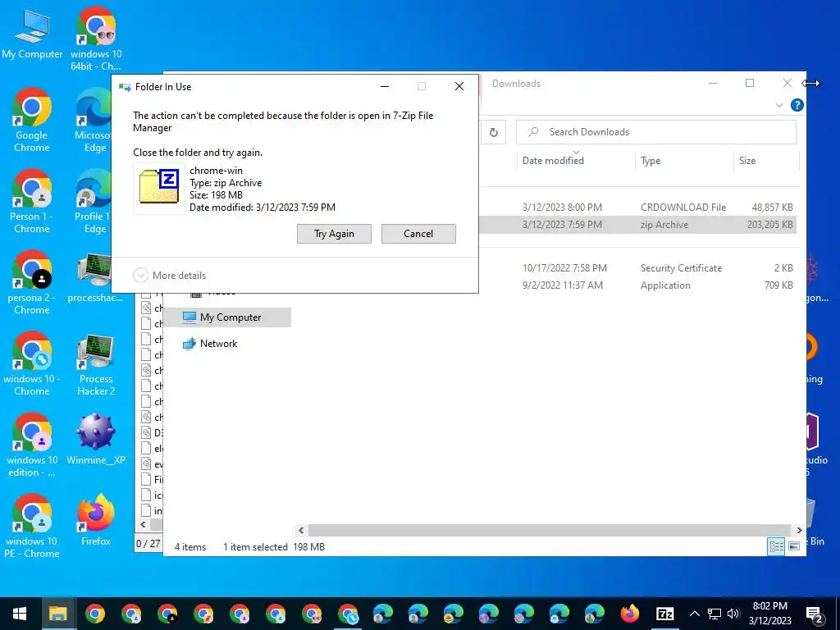Open the taskbar clock showing 8:02 PM
840x630 pixels.
[769, 614]
